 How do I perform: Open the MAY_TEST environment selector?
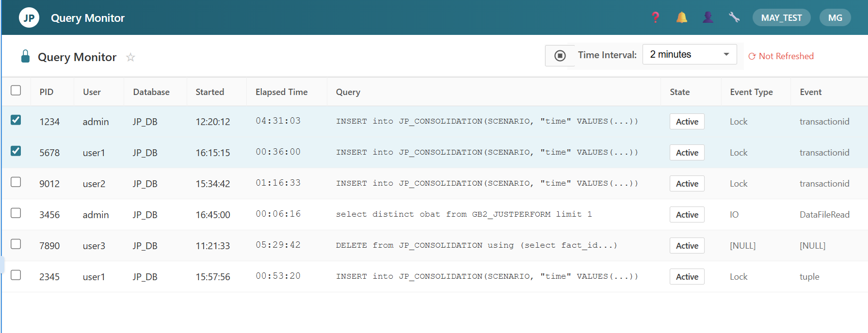point(781,18)
